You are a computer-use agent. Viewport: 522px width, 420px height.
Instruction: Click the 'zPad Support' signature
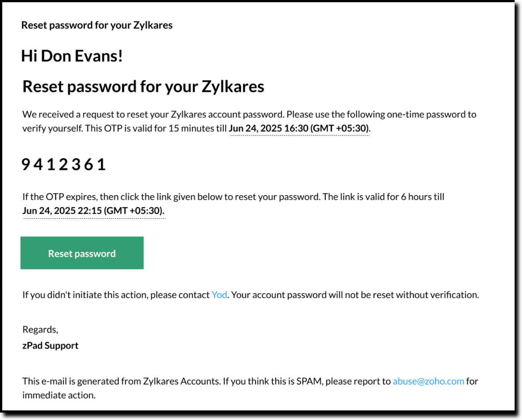51,345
